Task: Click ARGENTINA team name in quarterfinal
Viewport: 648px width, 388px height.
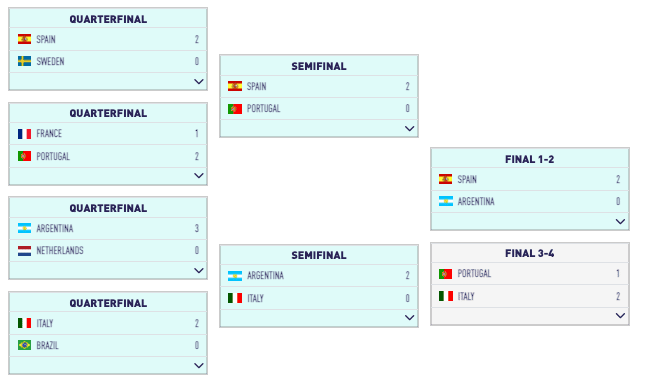Action: coord(55,229)
